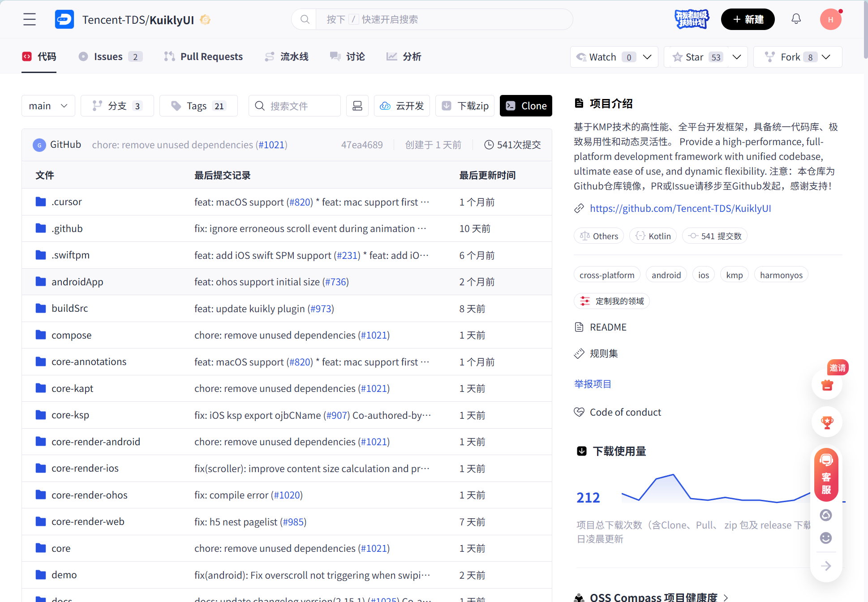Click the gift invite floating icon
This screenshot has width=868, height=602.
click(827, 384)
